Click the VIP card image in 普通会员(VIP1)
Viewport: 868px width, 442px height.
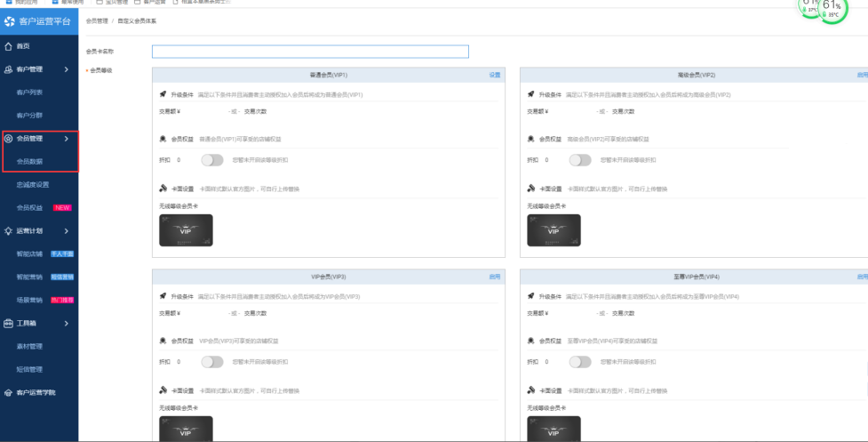point(186,230)
